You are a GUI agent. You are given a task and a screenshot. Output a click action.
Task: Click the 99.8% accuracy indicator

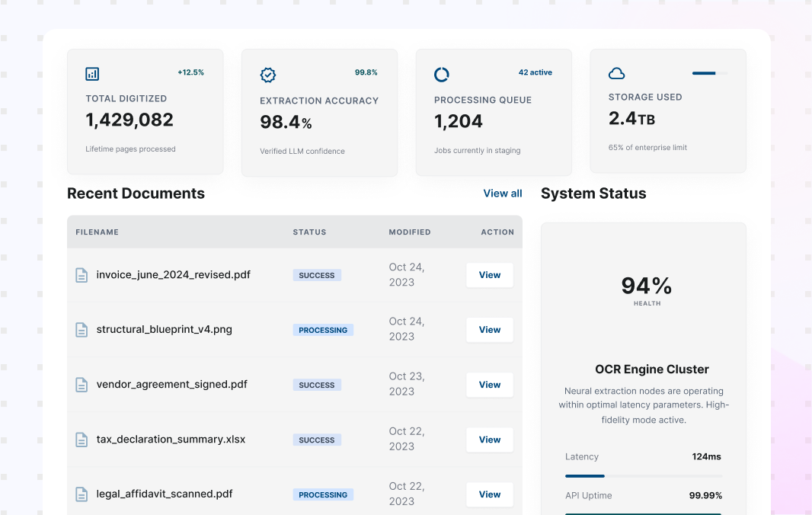pyautogui.click(x=366, y=72)
